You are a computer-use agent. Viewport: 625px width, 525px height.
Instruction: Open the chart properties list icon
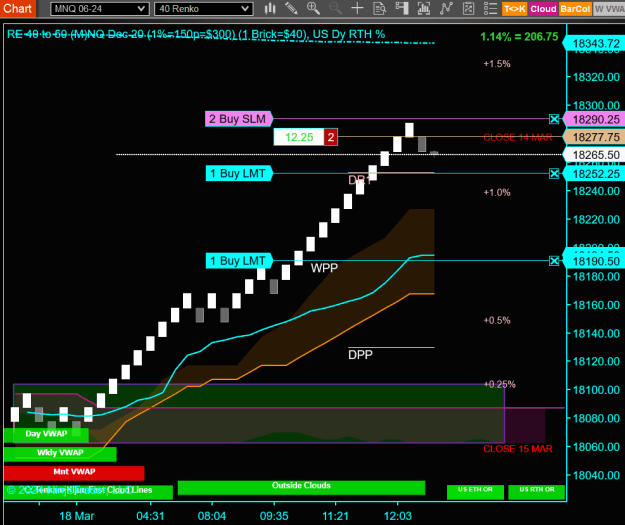(490, 8)
